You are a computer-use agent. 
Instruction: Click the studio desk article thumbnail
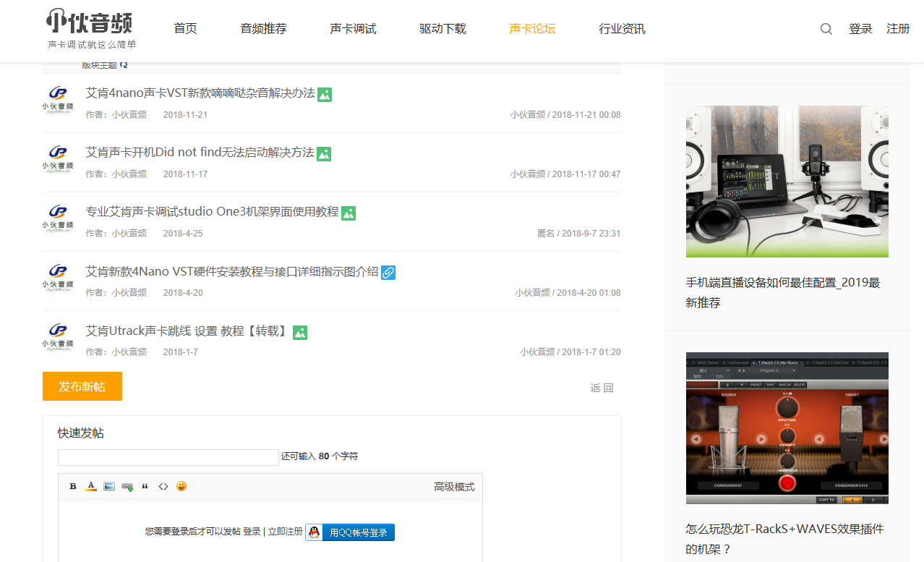click(x=787, y=182)
